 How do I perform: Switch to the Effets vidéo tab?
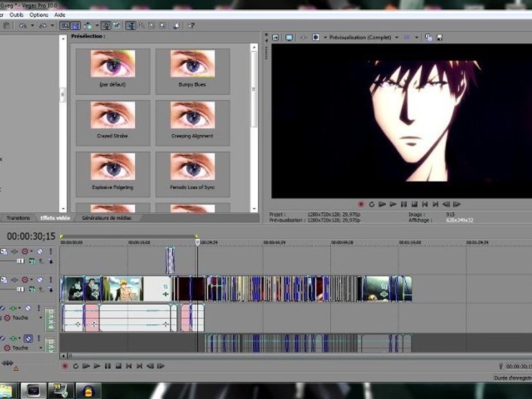pos(55,218)
